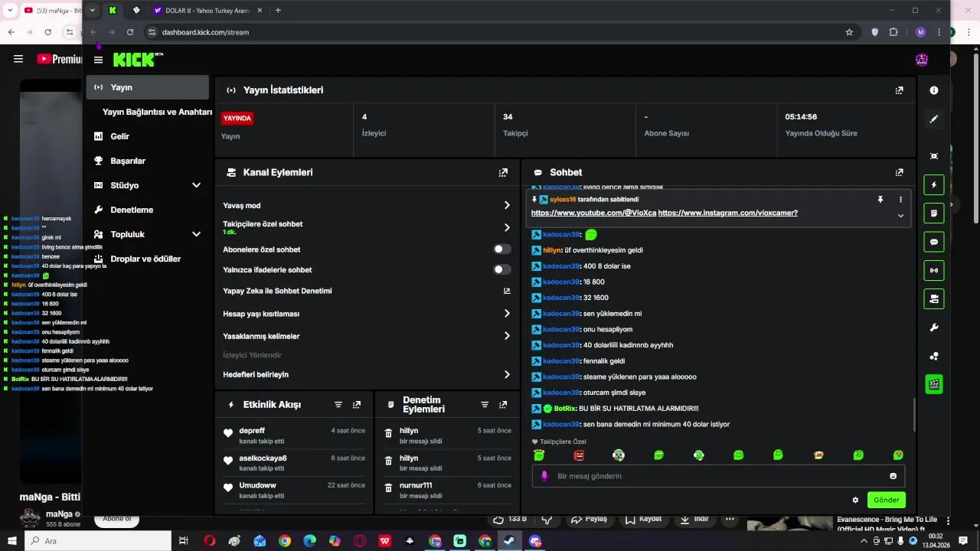Open the profile avatar menu in Kick
This screenshot has height=551, width=980.
click(x=922, y=60)
